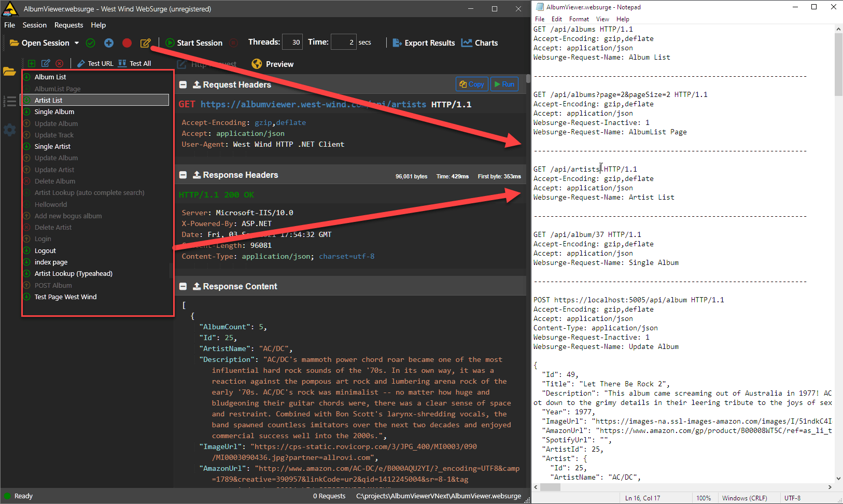Open the Settings gear in the left sidebar
The width and height of the screenshot is (843, 504).
coord(9,129)
